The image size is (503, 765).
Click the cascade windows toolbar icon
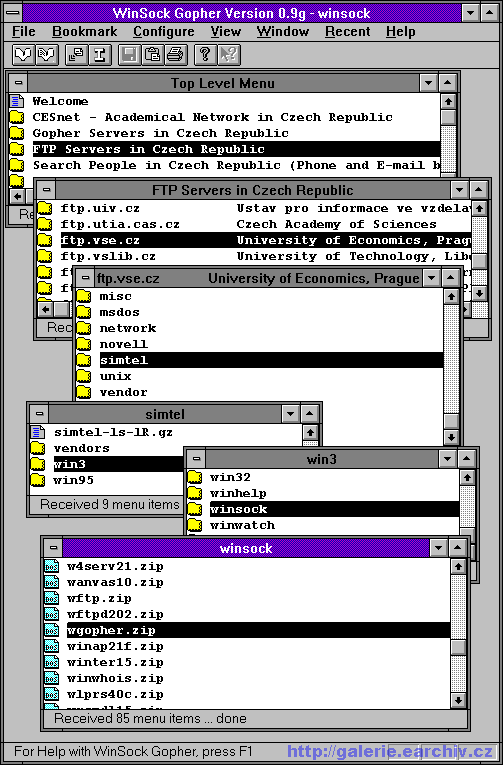point(76,55)
